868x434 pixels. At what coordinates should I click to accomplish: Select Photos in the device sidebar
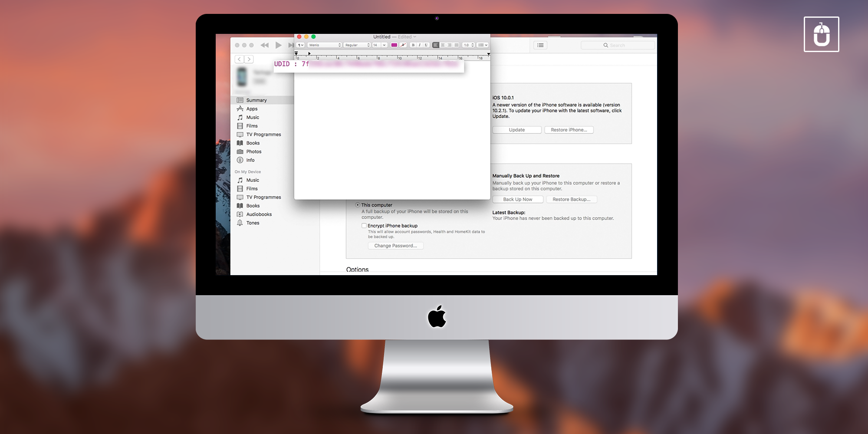(x=253, y=151)
